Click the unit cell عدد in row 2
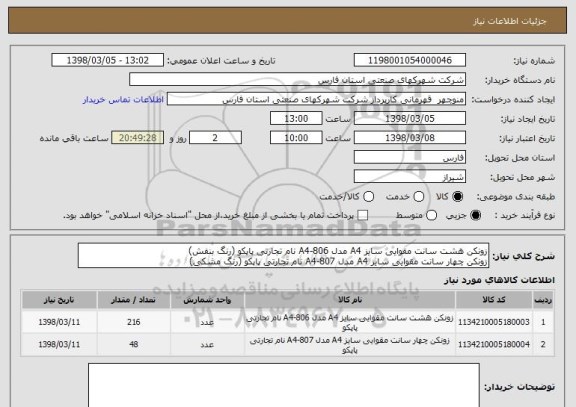 tap(207, 345)
